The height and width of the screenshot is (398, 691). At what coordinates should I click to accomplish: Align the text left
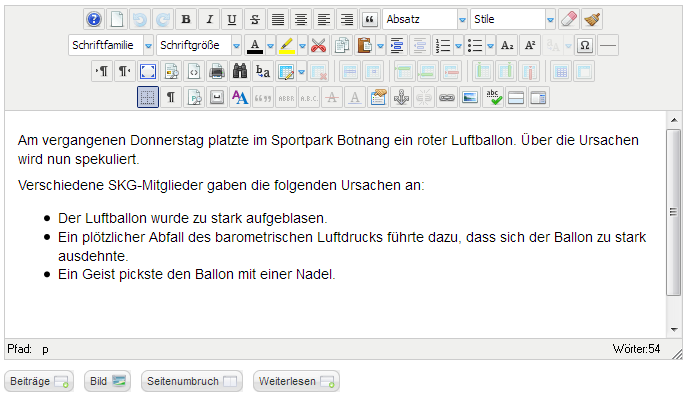point(324,19)
